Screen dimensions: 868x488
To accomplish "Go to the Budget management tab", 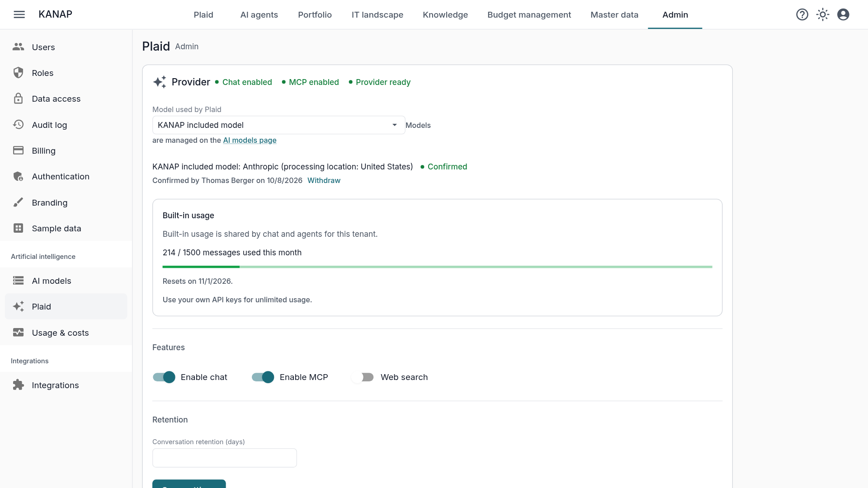I will point(529,14).
